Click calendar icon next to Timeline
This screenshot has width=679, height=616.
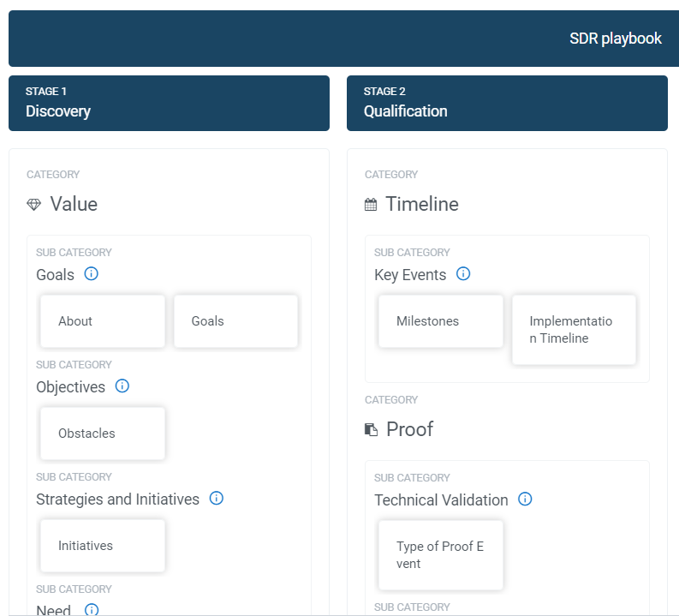pyautogui.click(x=371, y=204)
